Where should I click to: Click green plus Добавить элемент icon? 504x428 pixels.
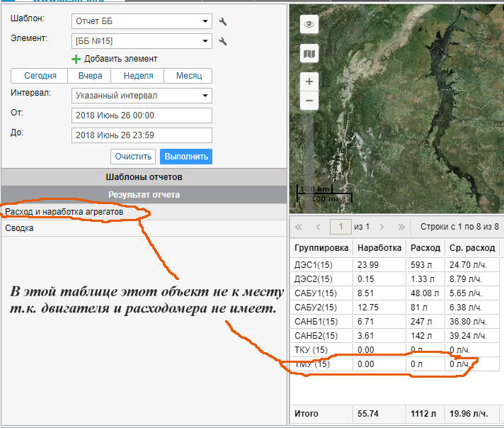coord(76,59)
